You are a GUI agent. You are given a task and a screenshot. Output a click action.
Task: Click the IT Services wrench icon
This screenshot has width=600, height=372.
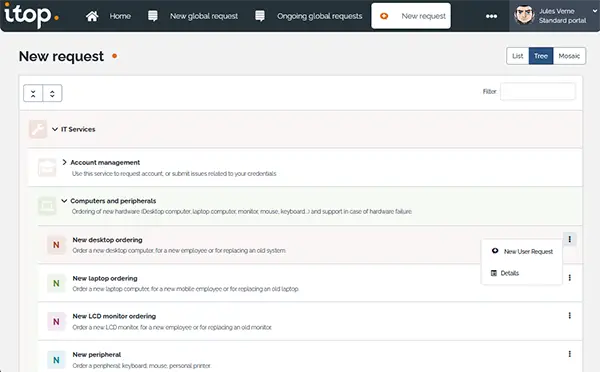pyautogui.click(x=38, y=129)
